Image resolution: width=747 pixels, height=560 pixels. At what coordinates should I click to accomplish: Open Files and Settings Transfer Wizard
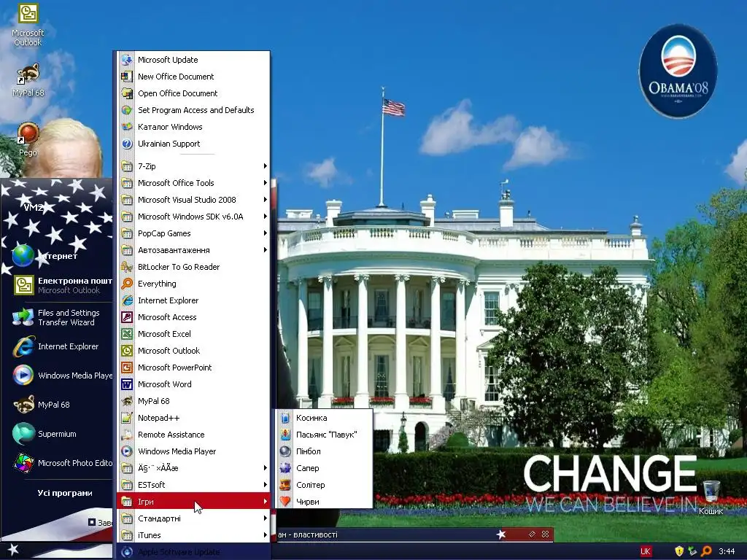[57, 318]
